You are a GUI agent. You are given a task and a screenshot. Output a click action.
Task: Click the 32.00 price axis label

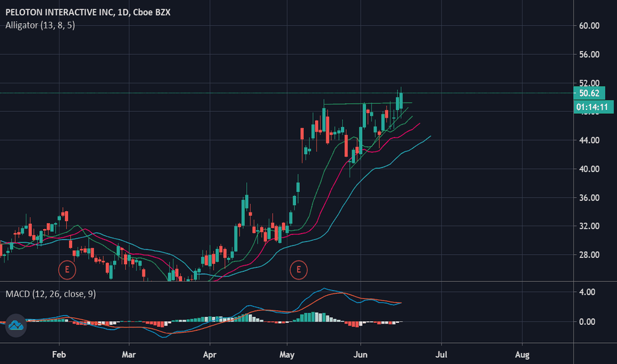click(589, 226)
